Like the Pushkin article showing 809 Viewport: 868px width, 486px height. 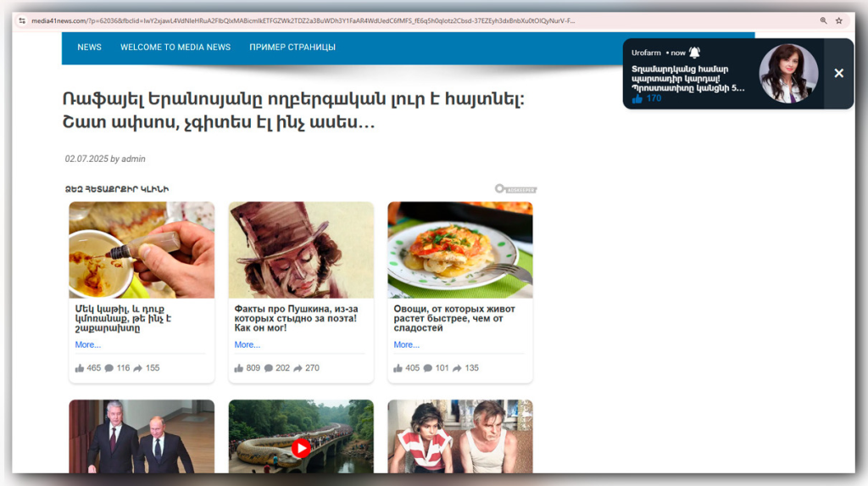(x=238, y=368)
